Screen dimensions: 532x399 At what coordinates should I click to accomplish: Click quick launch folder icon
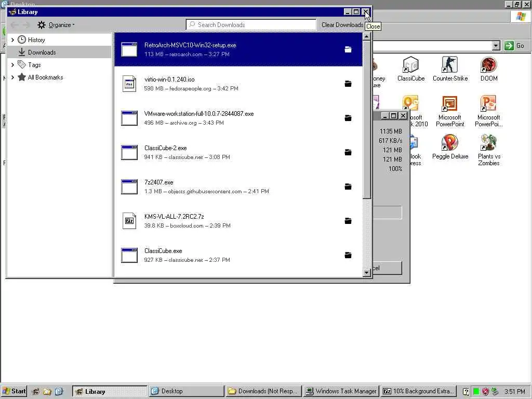(x=47, y=392)
